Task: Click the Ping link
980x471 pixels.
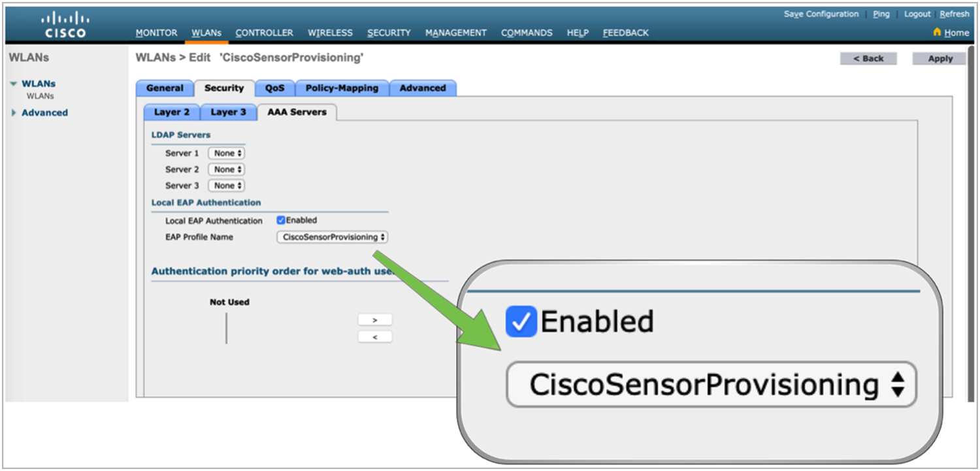Action: click(881, 14)
